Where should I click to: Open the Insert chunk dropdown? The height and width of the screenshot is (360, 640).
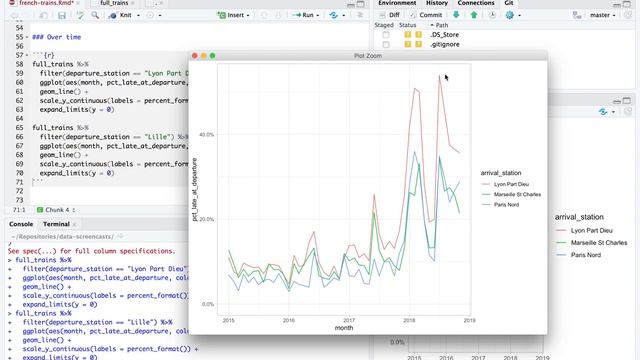(x=233, y=15)
